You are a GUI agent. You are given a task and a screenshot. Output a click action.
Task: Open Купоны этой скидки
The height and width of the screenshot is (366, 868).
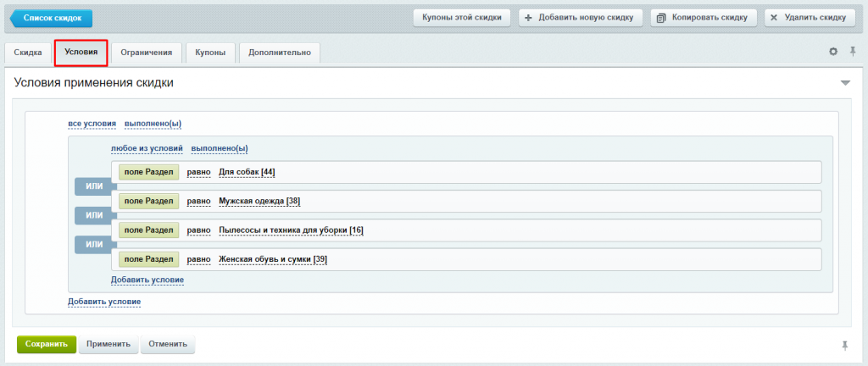[462, 18]
